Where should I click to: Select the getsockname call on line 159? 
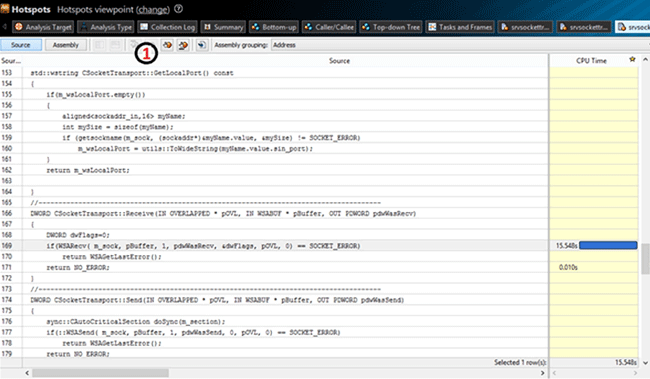[x=211, y=138]
